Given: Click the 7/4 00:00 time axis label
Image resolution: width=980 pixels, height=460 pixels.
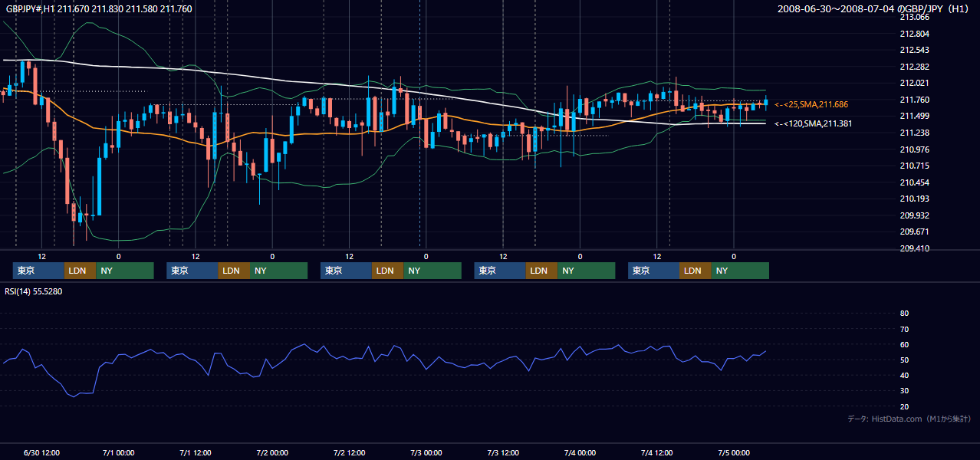Looking at the screenshot, I should tap(580, 452).
